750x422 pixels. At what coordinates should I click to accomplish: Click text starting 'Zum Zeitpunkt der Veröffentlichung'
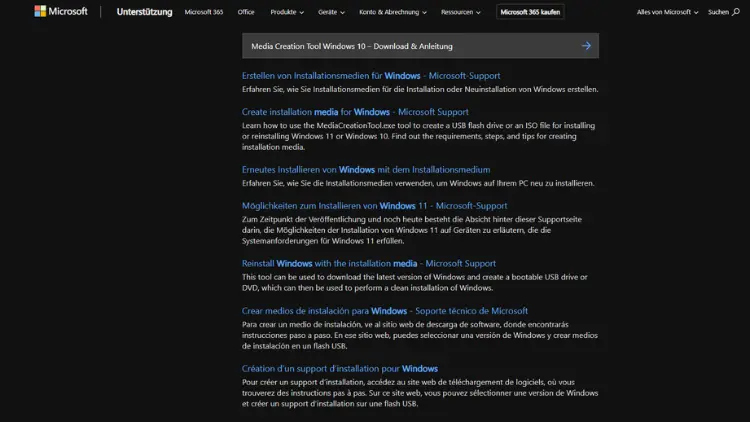click(x=412, y=230)
